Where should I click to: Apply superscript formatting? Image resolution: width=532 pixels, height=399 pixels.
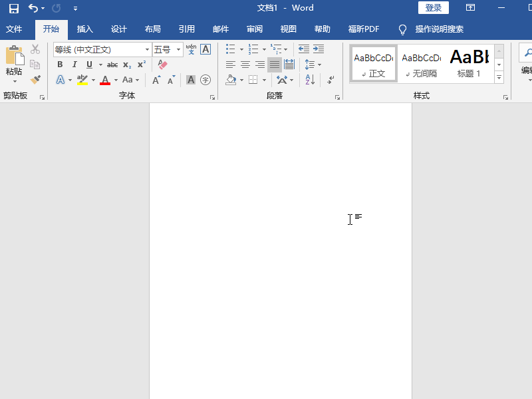pyautogui.click(x=142, y=65)
